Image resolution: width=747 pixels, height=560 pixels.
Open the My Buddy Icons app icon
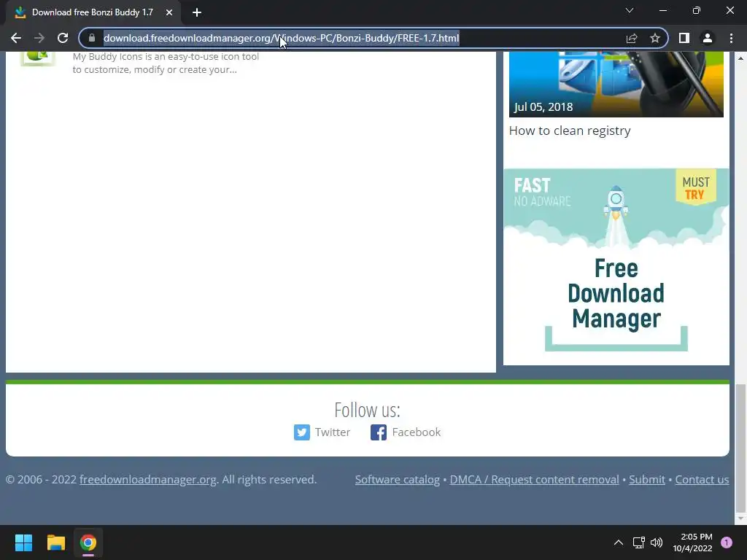coord(38,58)
